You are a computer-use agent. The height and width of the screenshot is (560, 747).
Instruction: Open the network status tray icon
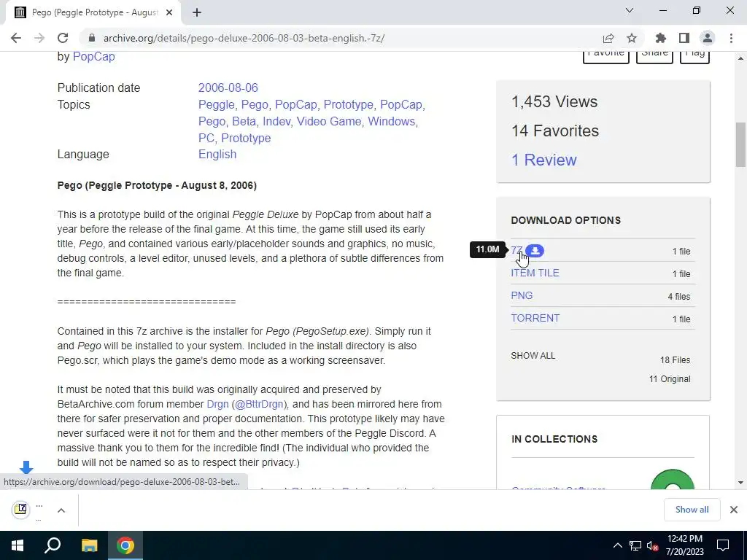635,545
